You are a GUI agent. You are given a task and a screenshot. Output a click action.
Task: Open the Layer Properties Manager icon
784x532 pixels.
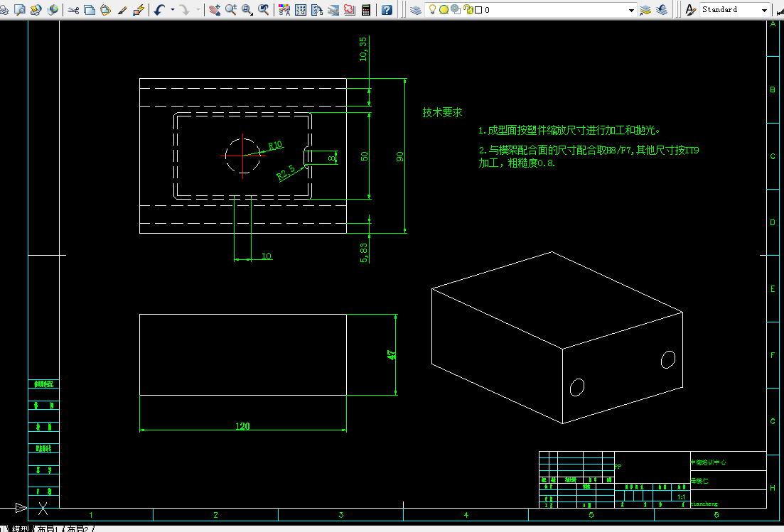[416, 9]
